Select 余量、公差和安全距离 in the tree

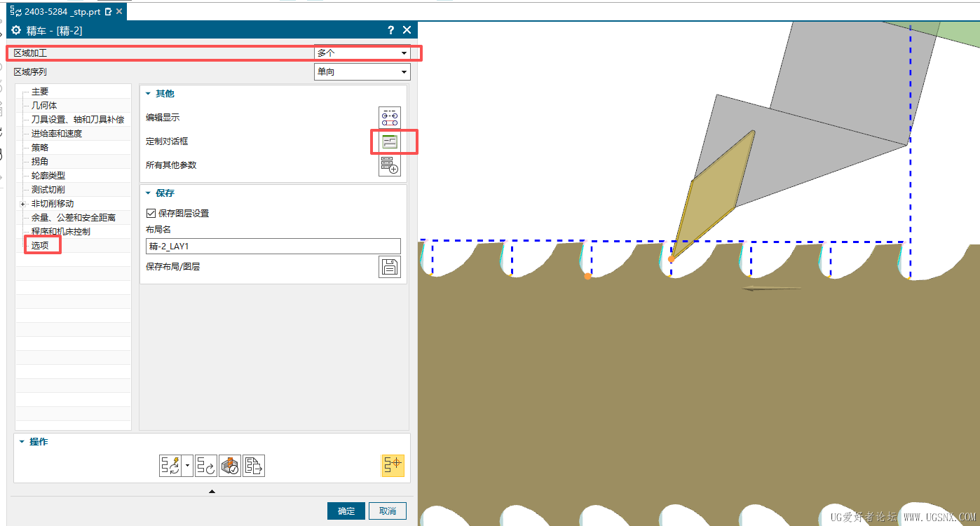tap(74, 218)
